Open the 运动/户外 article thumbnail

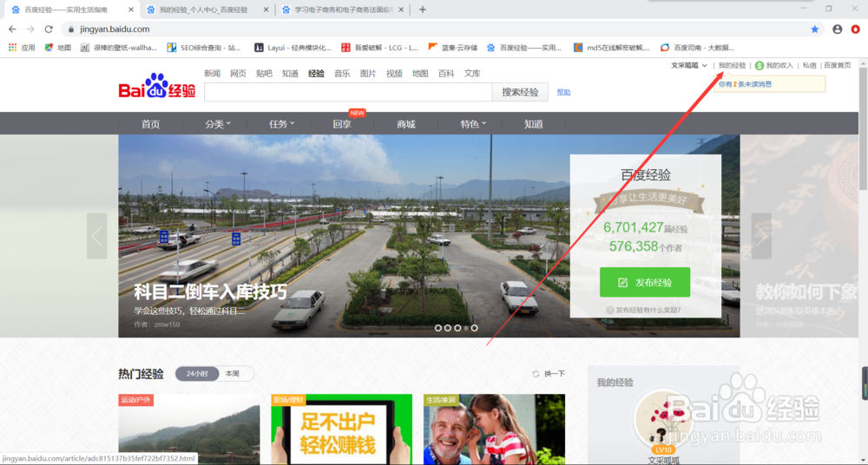click(x=188, y=429)
